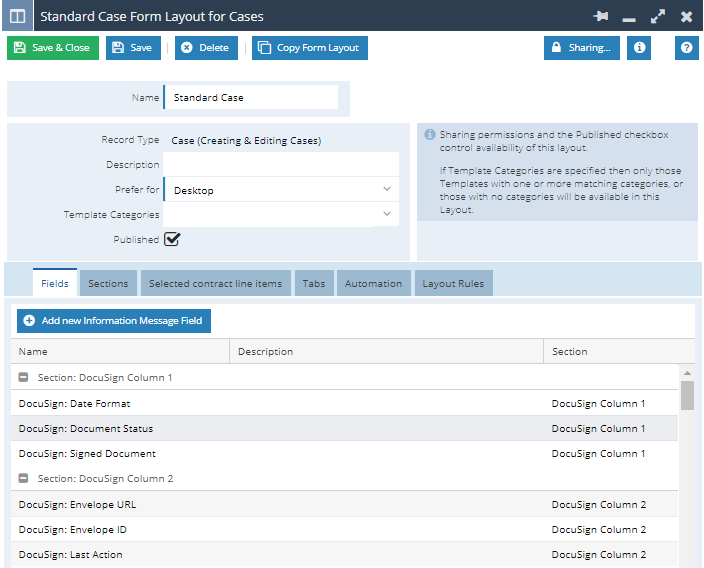Screen dimensions: 704x568
Task: Open Sharing permissions
Action: tap(581, 48)
